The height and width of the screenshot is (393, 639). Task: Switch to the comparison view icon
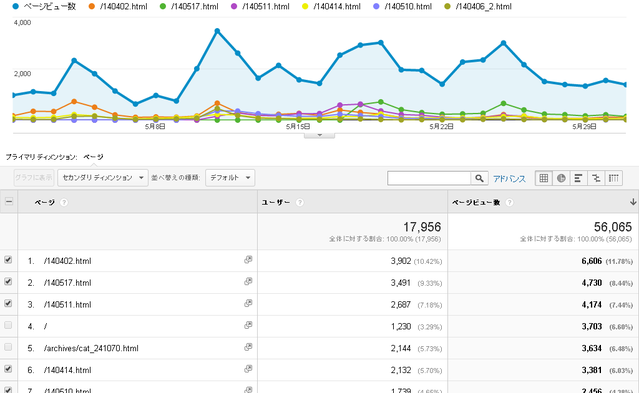(596, 178)
